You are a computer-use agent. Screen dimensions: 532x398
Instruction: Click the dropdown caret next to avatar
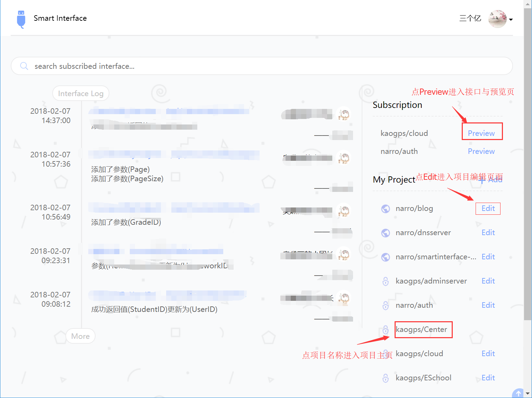pos(511,20)
